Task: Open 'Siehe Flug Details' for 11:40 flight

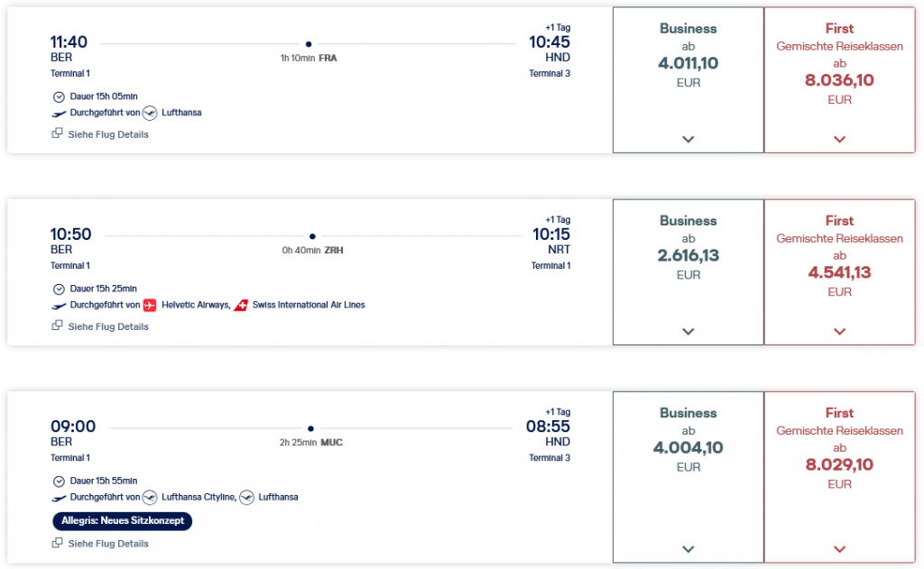Action: click(107, 134)
